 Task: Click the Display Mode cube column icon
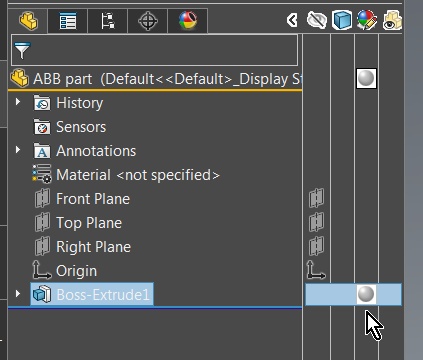pos(342,20)
